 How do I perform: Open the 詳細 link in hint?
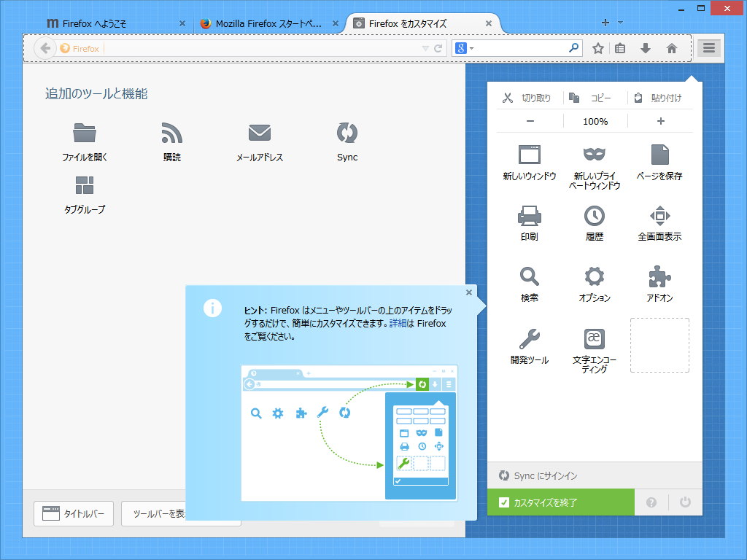[x=398, y=323]
